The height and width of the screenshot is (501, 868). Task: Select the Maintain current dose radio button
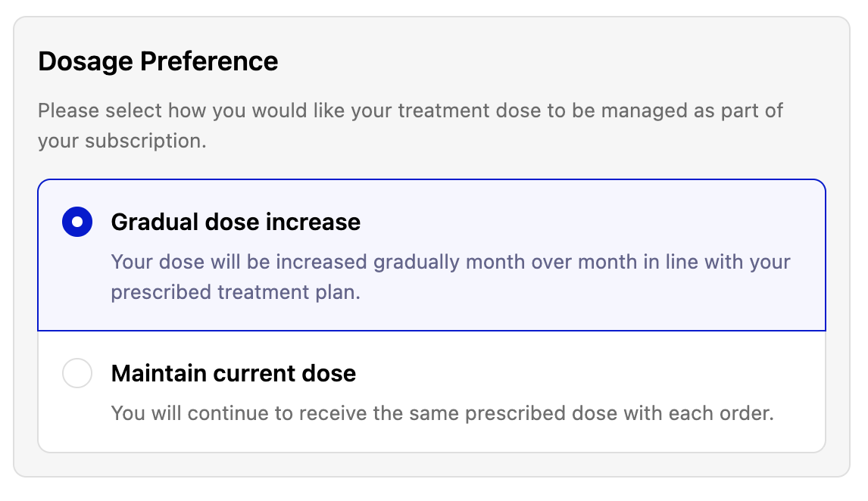77,374
